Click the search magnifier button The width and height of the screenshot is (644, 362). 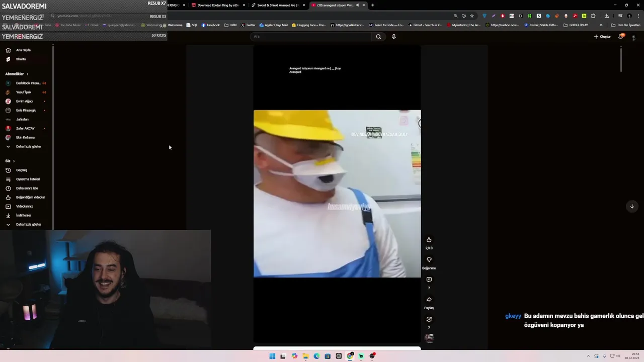click(x=378, y=36)
